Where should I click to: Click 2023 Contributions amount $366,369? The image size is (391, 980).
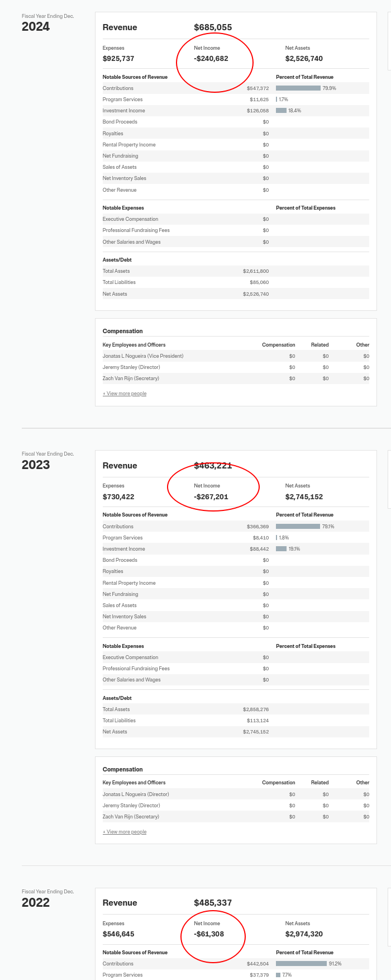[x=258, y=527]
